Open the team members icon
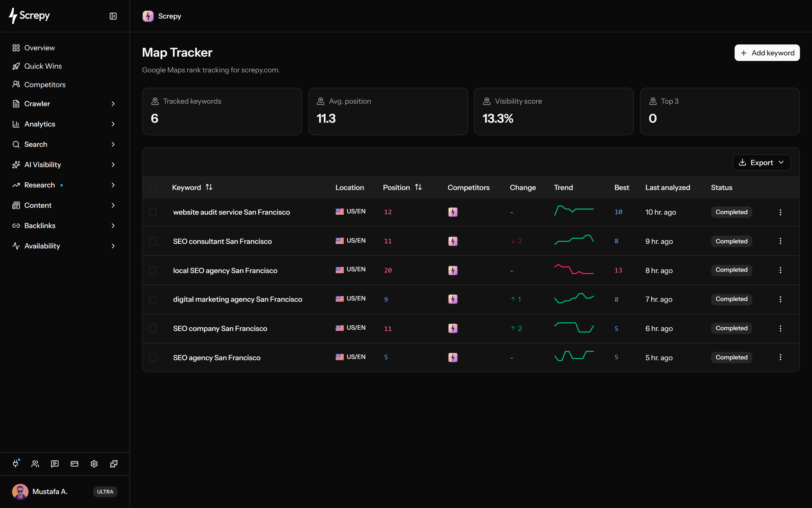 (35, 464)
